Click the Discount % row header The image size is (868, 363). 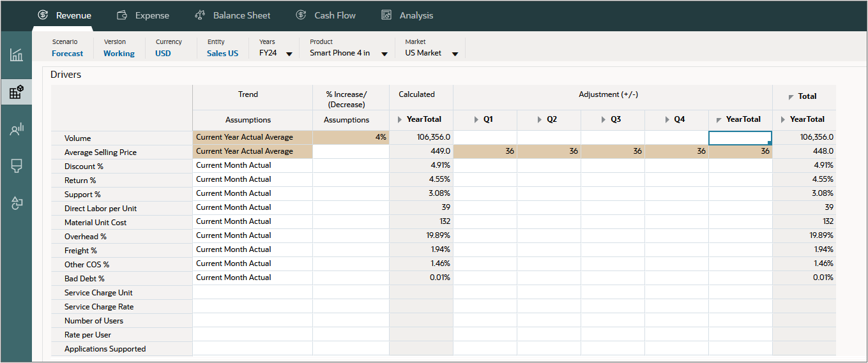tap(122, 167)
